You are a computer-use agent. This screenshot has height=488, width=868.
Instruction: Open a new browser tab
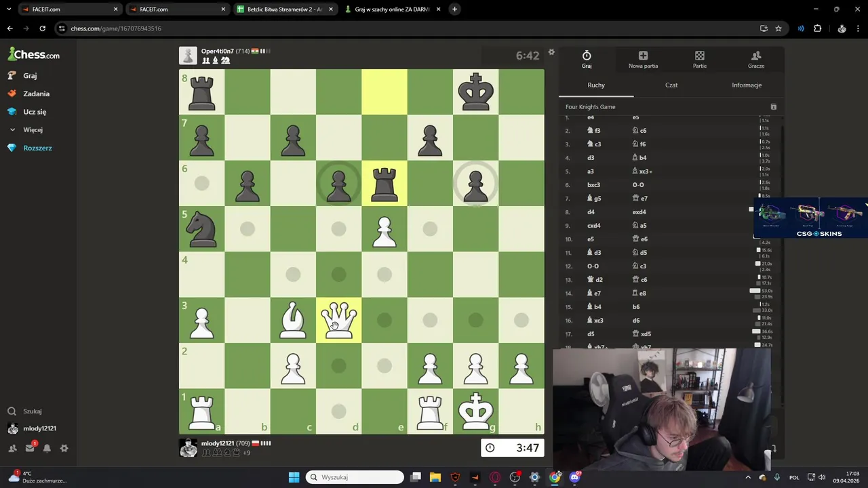[454, 9]
